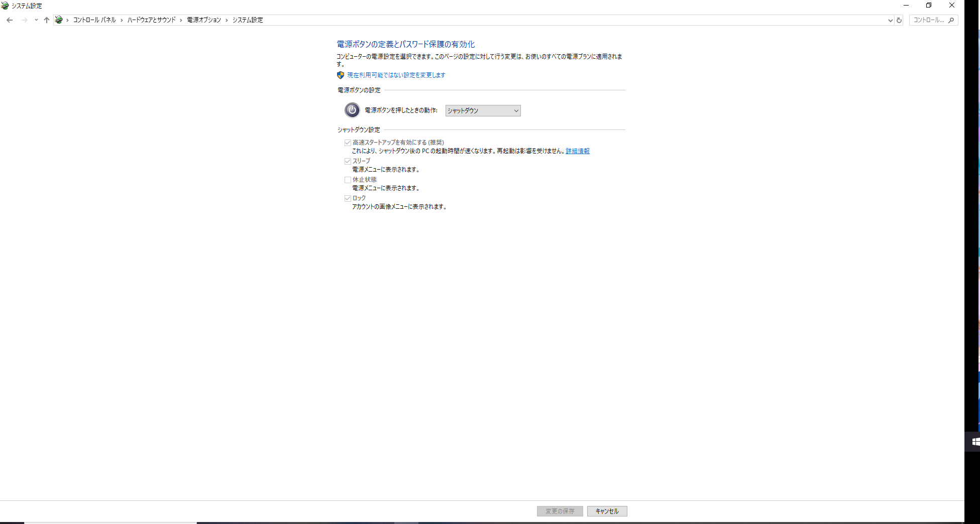The height and width of the screenshot is (524, 980).
Task: Open 現在利用可能ではない設定を変更します link
Action: coord(396,75)
